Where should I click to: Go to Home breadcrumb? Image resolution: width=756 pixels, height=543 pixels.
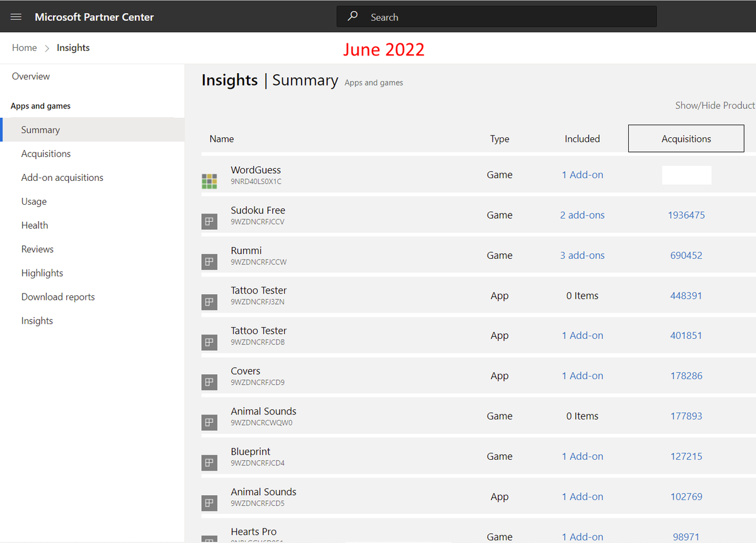[25, 48]
